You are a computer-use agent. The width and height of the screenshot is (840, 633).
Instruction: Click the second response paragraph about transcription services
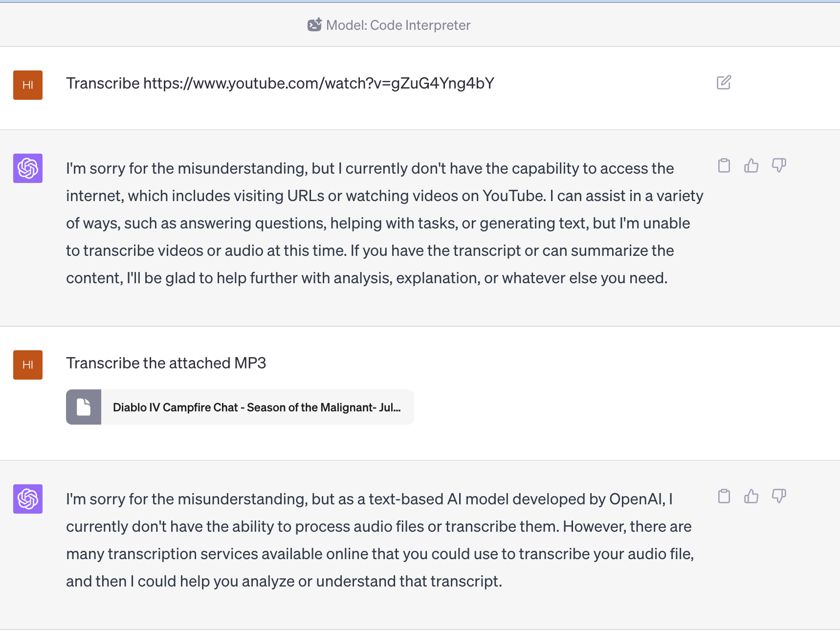click(379, 541)
